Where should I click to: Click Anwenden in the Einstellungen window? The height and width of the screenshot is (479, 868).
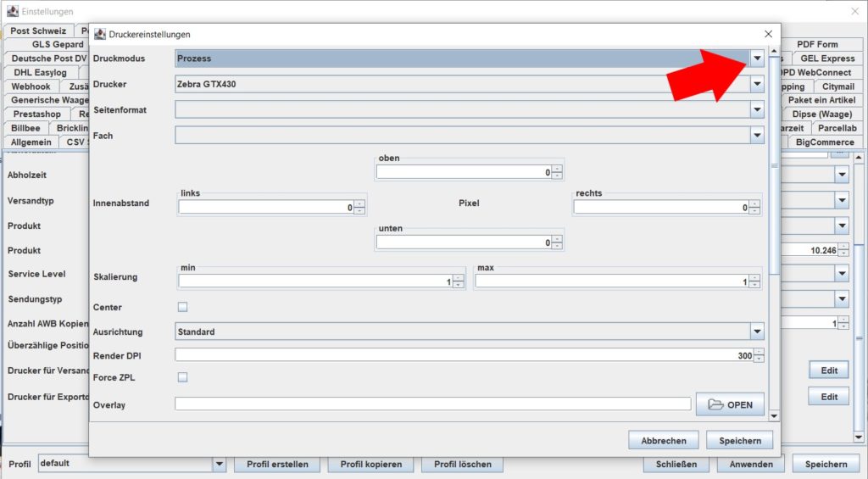click(751, 464)
